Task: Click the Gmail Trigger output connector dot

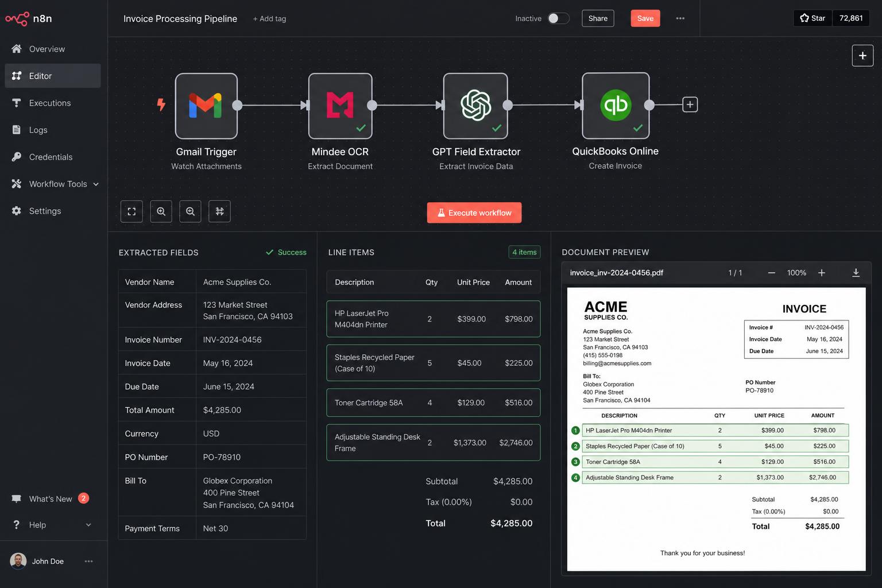Action: coord(237,105)
